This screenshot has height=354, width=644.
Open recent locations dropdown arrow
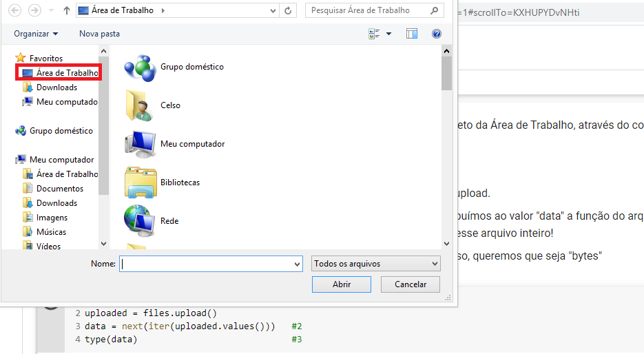point(52,11)
